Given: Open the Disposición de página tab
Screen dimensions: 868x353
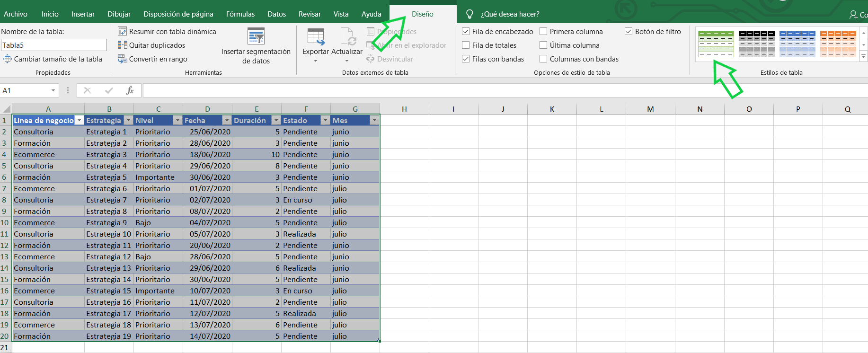Looking at the screenshot, I should (178, 14).
